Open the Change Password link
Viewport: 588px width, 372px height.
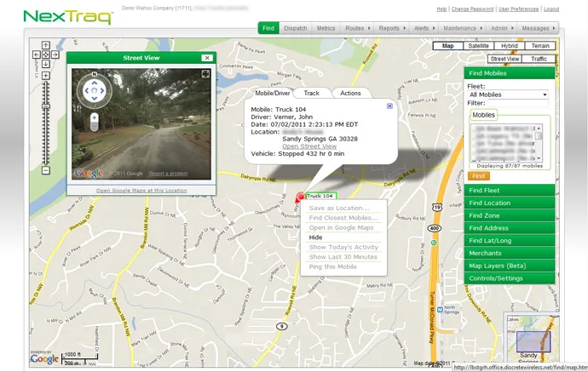472,9
